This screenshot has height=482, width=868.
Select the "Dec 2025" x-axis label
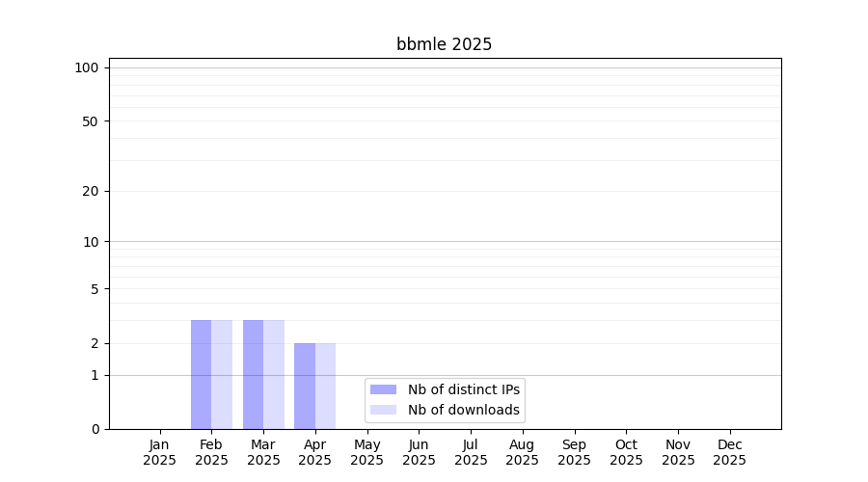pyautogui.click(x=729, y=452)
